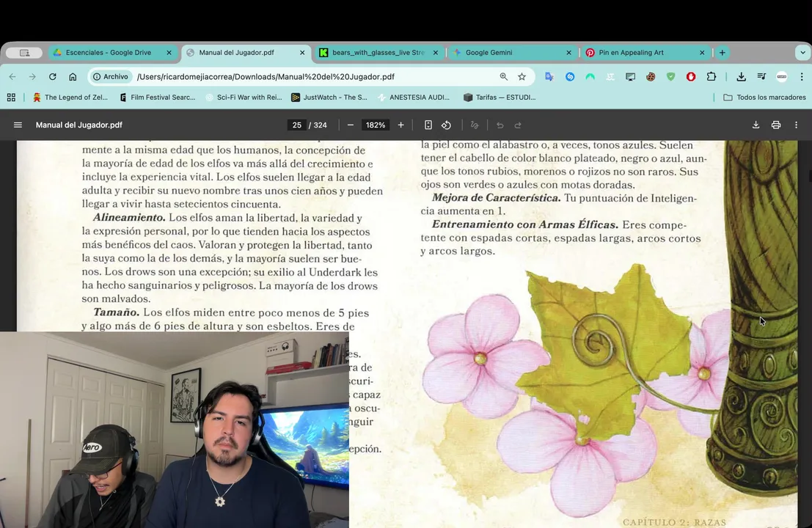Click the 'Alineamiento.' heading text
The height and width of the screenshot is (528, 812).
[x=129, y=218]
